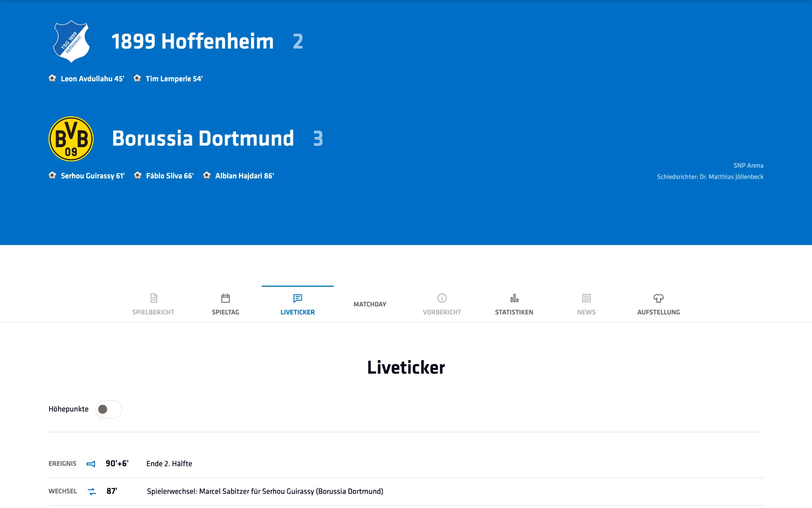Viewport: 812px width, 508px height.
Task: Click the Höhepunkte label
Action: pyautogui.click(x=69, y=409)
